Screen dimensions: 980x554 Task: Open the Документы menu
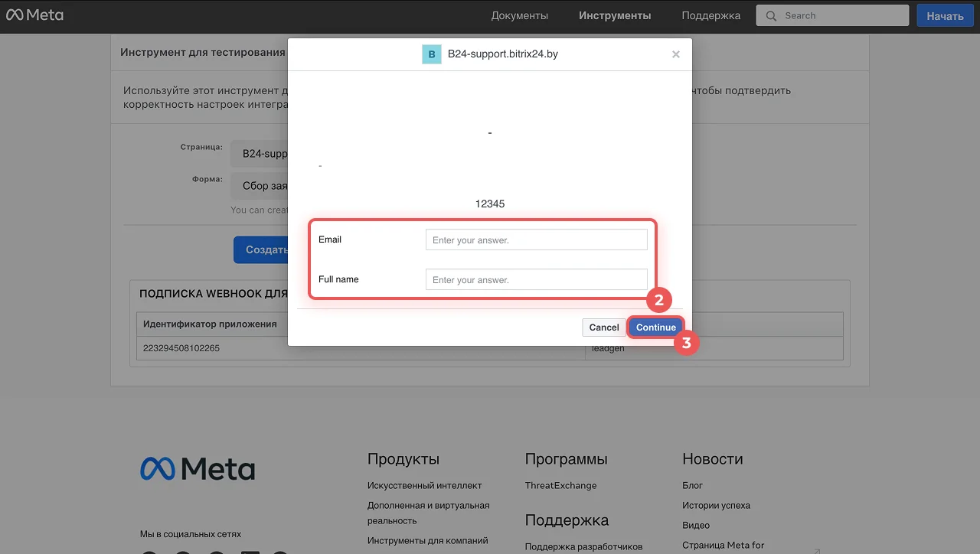(519, 15)
